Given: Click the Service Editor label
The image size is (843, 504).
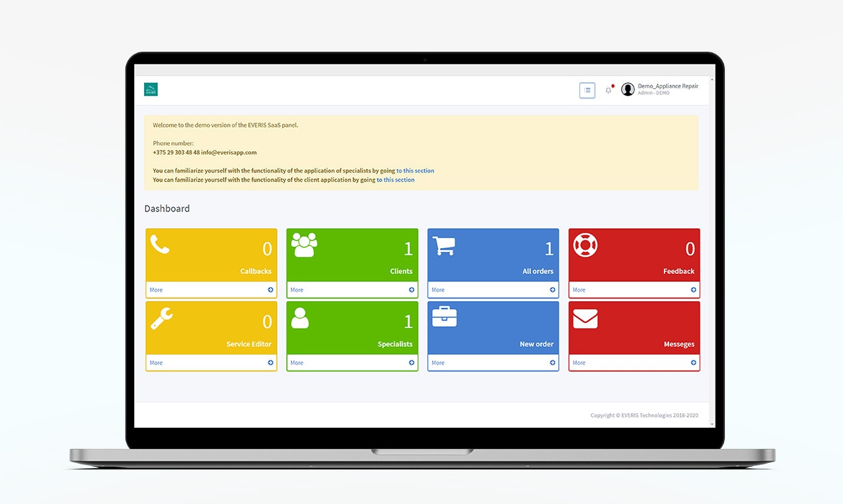Looking at the screenshot, I should (249, 344).
